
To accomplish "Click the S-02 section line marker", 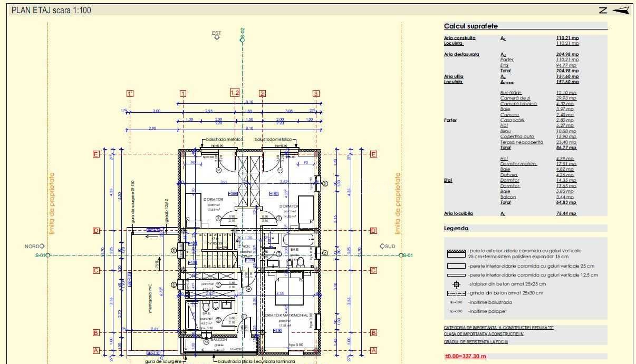I will point(243,34).
